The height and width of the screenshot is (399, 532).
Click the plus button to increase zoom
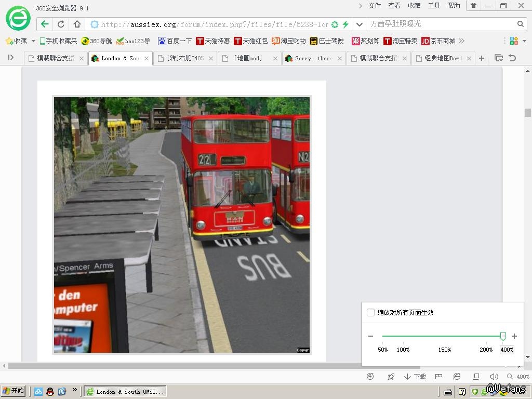pyautogui.click(x=514, y=336)
